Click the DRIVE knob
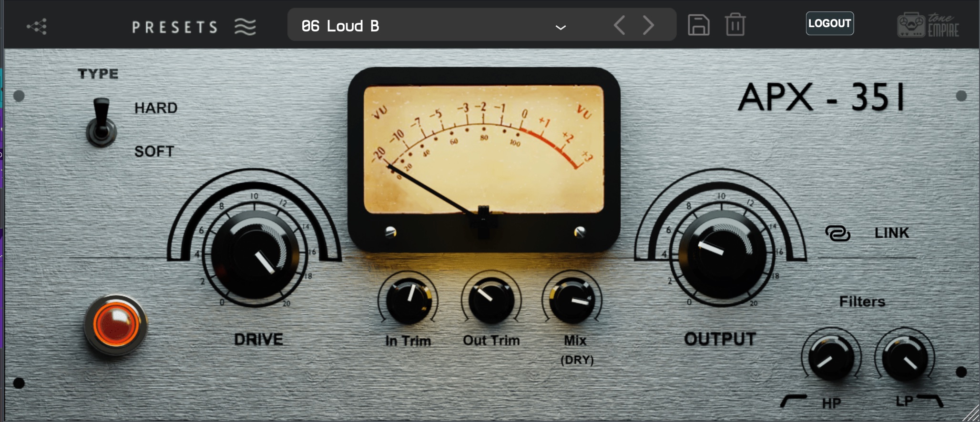 (255, 255)
